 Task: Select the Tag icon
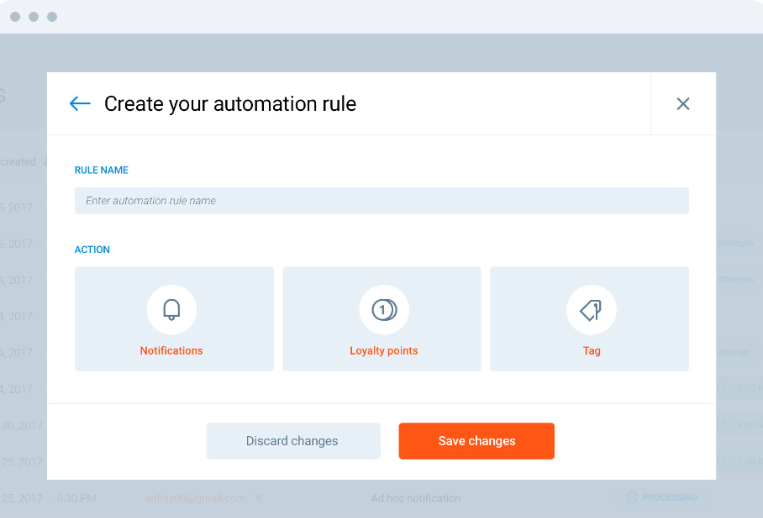(591, 310)
